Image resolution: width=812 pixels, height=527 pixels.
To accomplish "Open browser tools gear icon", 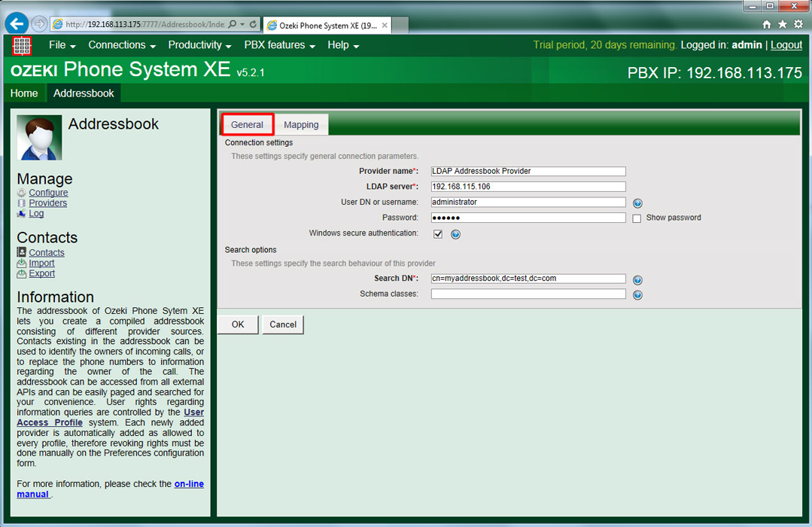I will click(798, 24).
